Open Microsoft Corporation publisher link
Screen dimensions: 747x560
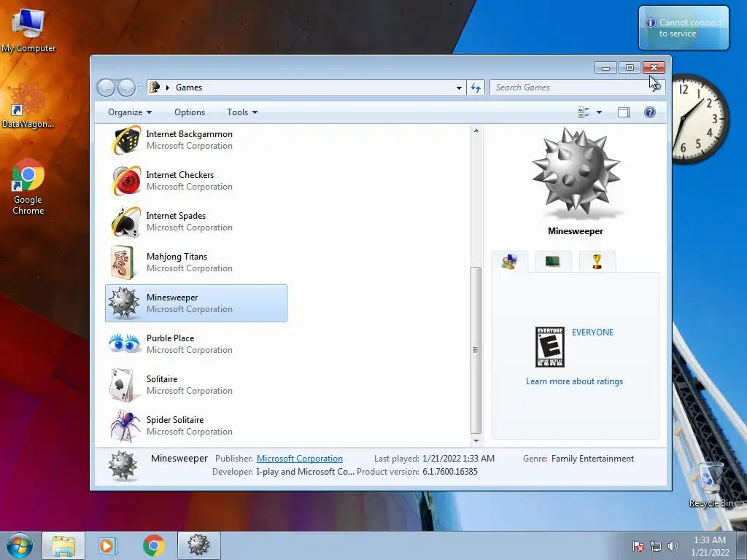tap(300, 459)
